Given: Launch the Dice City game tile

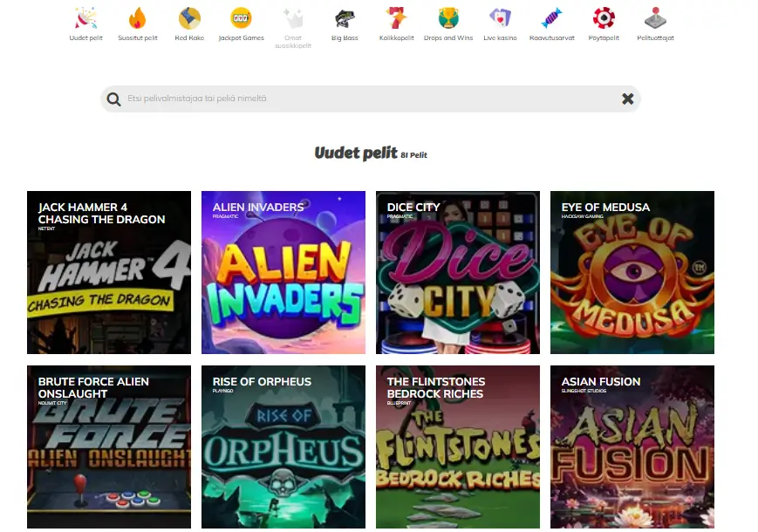Looking at the screenshot, I should click(x=458, y=272).
